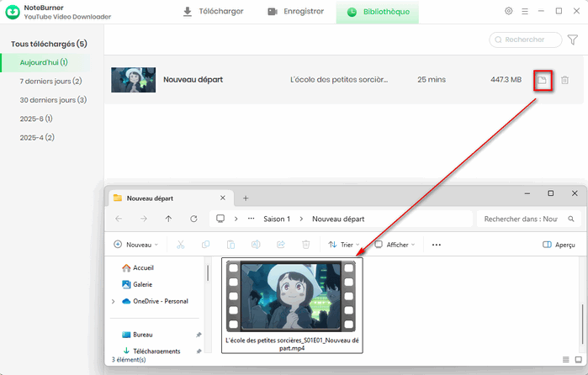This screenshot has height=375, width=588.
Task: Select the 2025-4 (2) group
Action: click(37, 138)
